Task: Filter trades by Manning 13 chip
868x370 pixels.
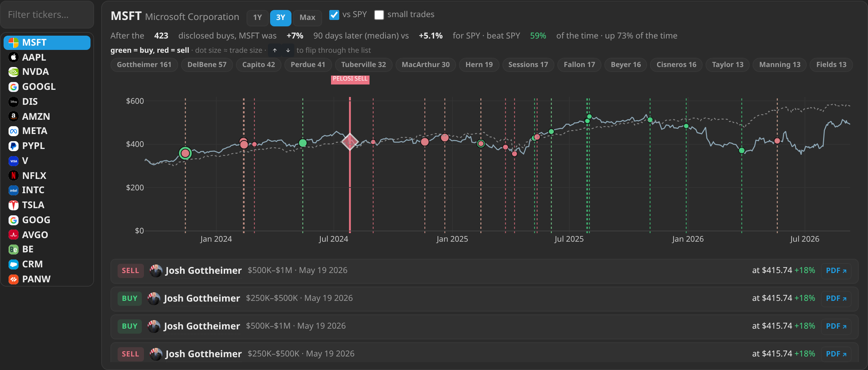Action: click(780, 65)
